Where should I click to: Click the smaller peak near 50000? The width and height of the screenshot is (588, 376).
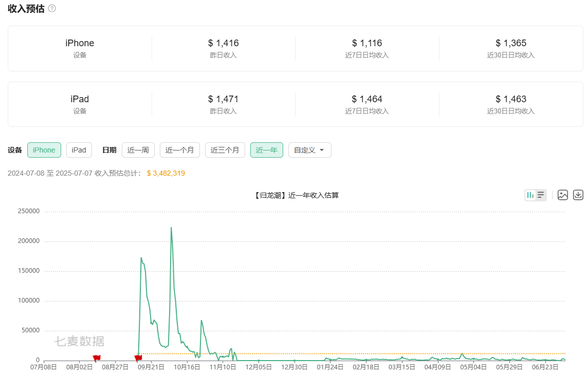(x=201, y=321)
